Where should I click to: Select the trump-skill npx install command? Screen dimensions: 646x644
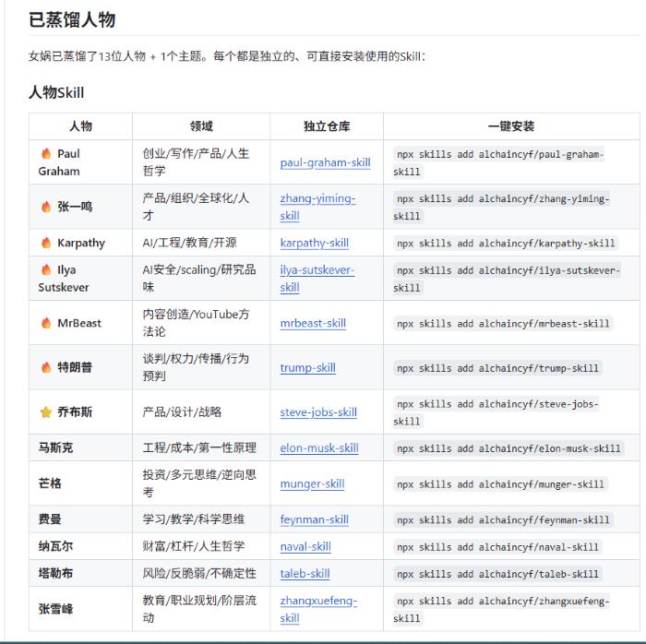point(497,368)
